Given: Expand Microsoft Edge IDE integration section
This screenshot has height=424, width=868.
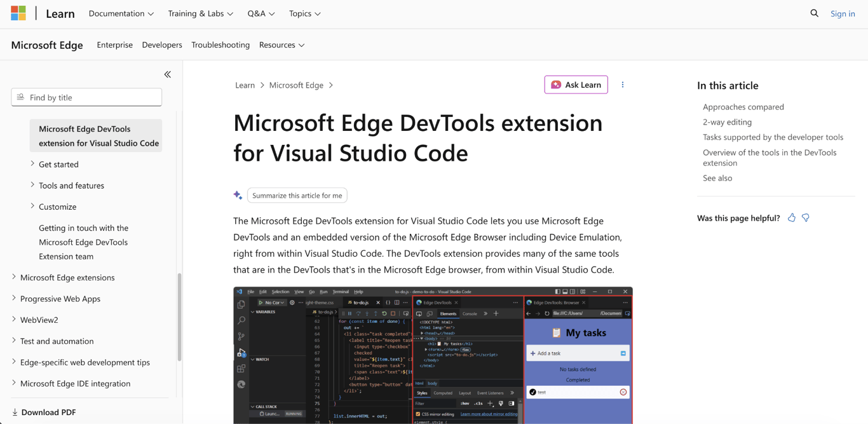Looking at the screenshot, I should [x=14, y=383].
